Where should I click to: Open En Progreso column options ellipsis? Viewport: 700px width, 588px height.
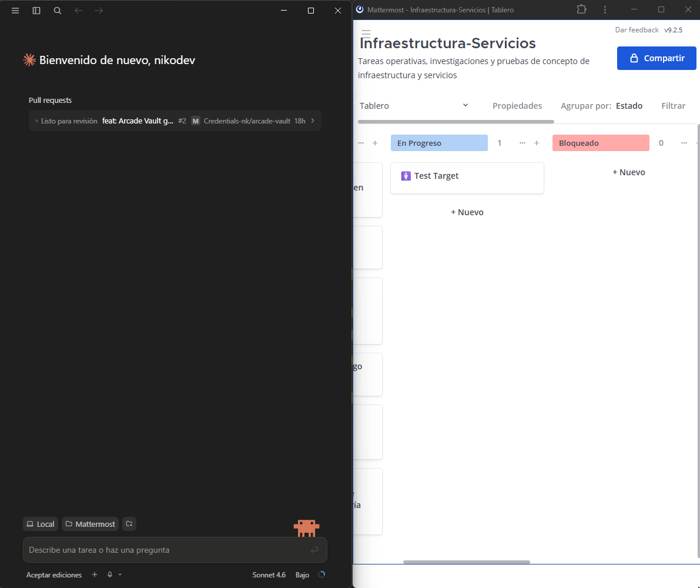pos(523,143)
